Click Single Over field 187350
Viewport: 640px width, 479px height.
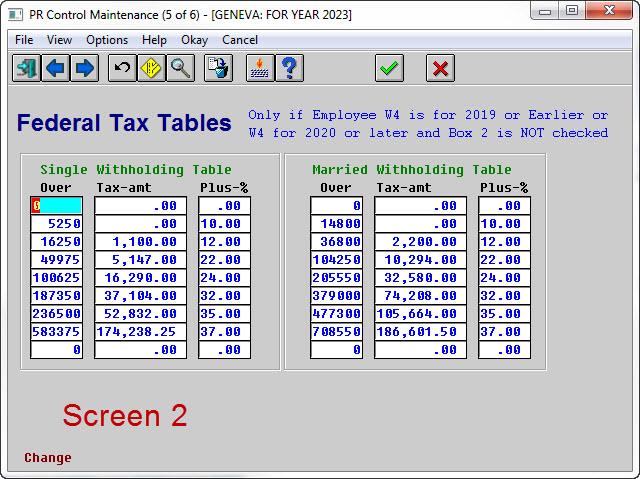pyautogui.click(x=56, y=295)
